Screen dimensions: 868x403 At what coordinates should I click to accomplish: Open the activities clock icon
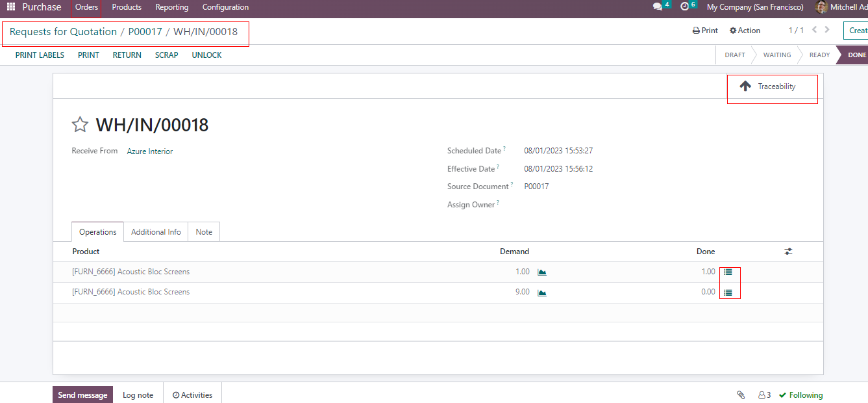point(684,7)
